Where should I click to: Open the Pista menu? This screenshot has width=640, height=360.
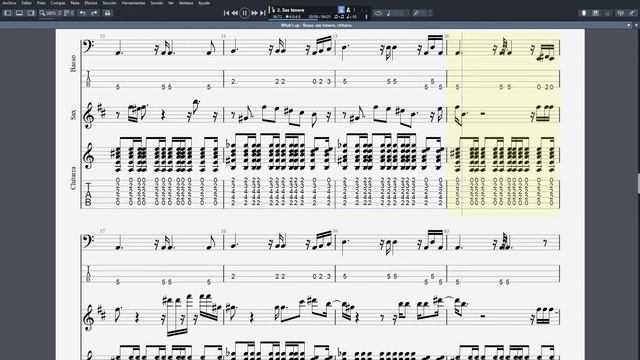click(x=41, y=3)
